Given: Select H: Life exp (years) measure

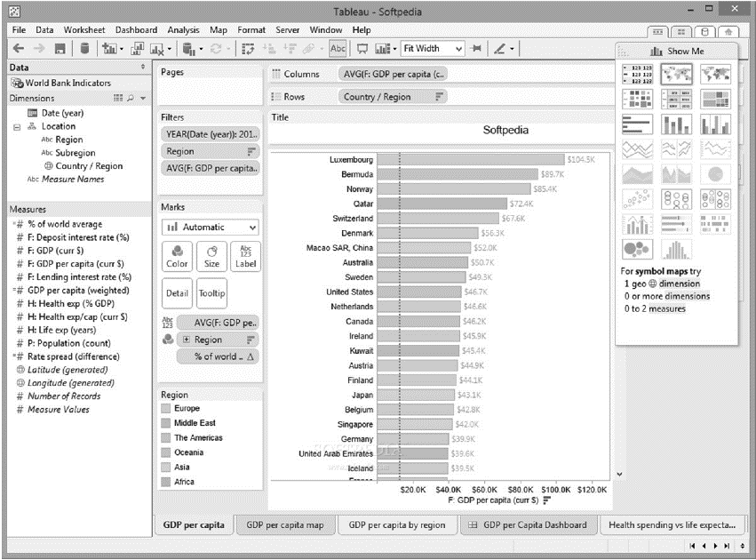Looking at the screenshot, I should [x=61, y=330].
